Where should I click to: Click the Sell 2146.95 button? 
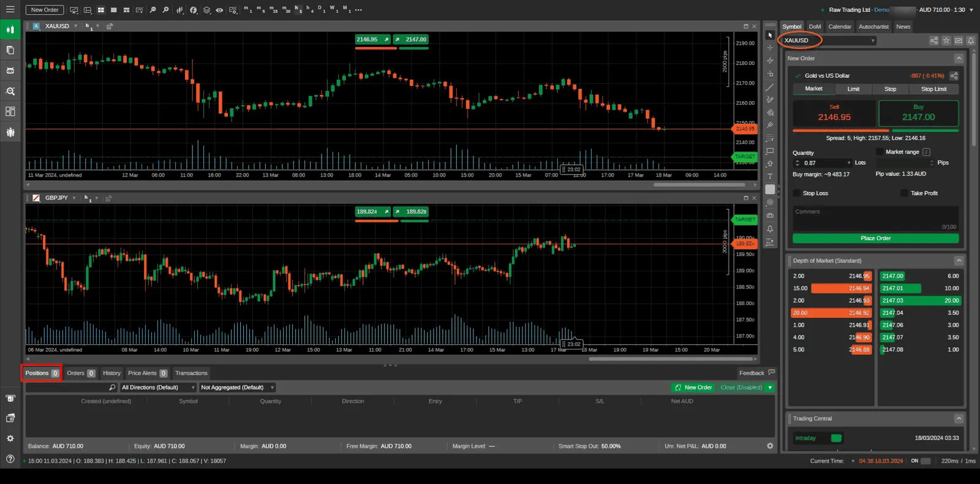point(834,114)
